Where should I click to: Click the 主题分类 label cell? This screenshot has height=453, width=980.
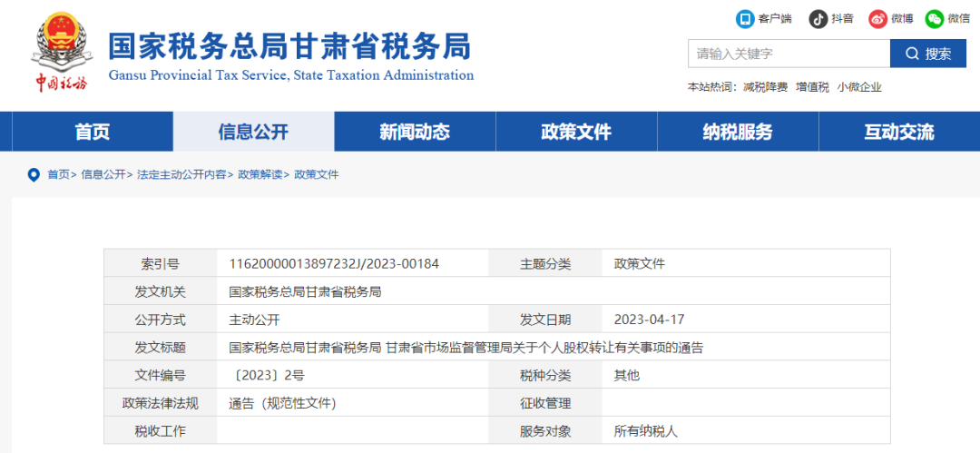(545, 264)
